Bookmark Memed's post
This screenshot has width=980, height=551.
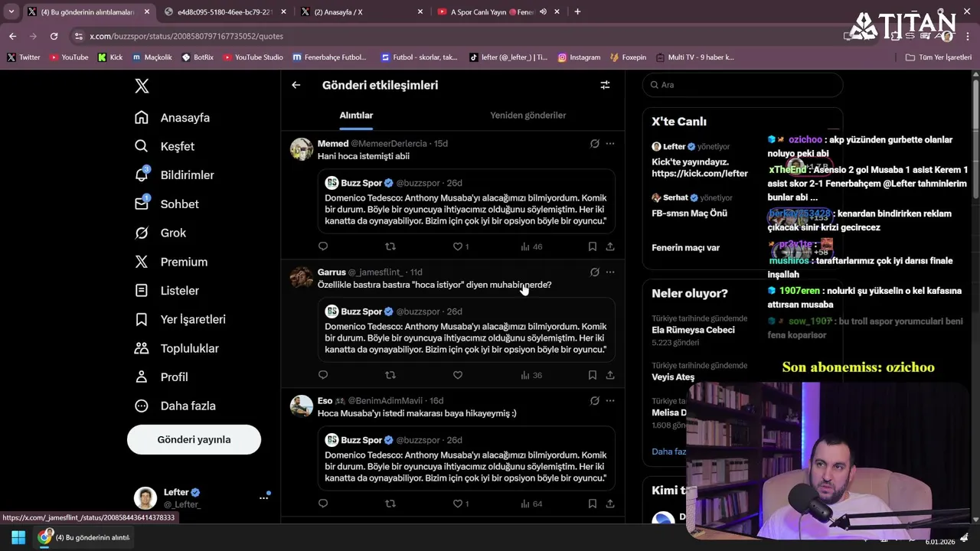(593, 246)
